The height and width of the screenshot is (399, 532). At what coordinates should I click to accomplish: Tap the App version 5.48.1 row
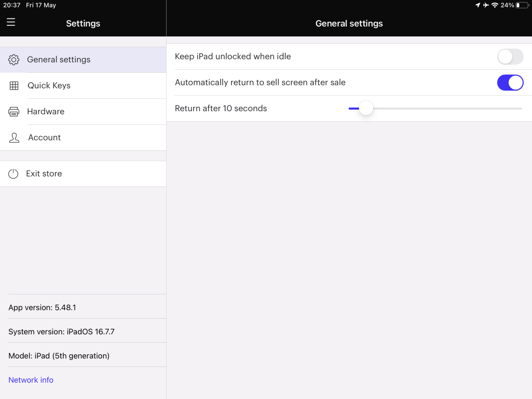[42, 308]
